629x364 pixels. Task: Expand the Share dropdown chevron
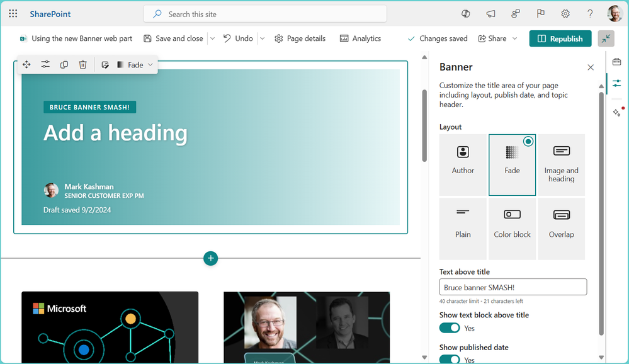point(514,38)
